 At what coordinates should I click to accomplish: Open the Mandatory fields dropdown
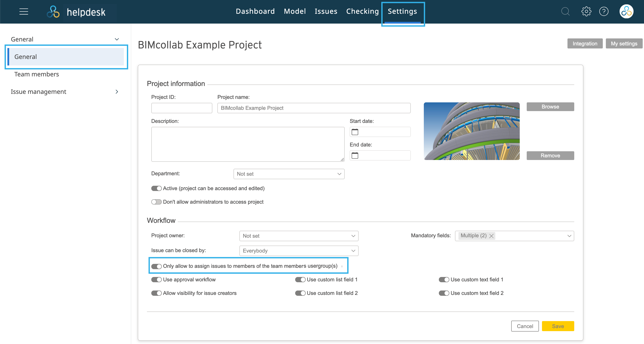point(515,236)
